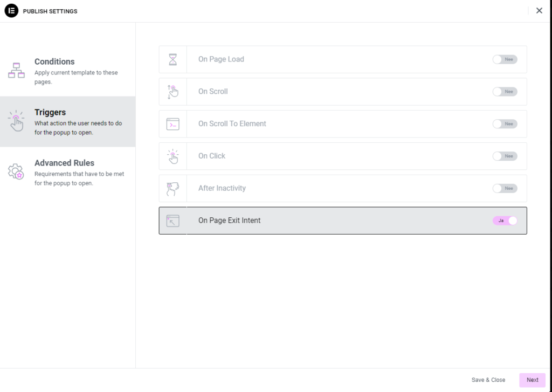552x392 pixels.
Task: Click the On Page Load hourglass icon
Action: click(x=173, y=59)
